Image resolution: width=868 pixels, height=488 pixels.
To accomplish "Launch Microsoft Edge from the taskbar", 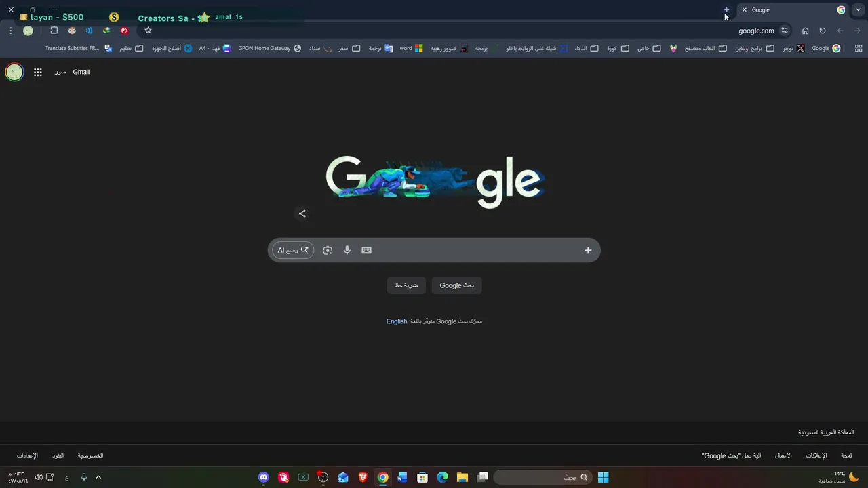I will (x=442, y=477).
